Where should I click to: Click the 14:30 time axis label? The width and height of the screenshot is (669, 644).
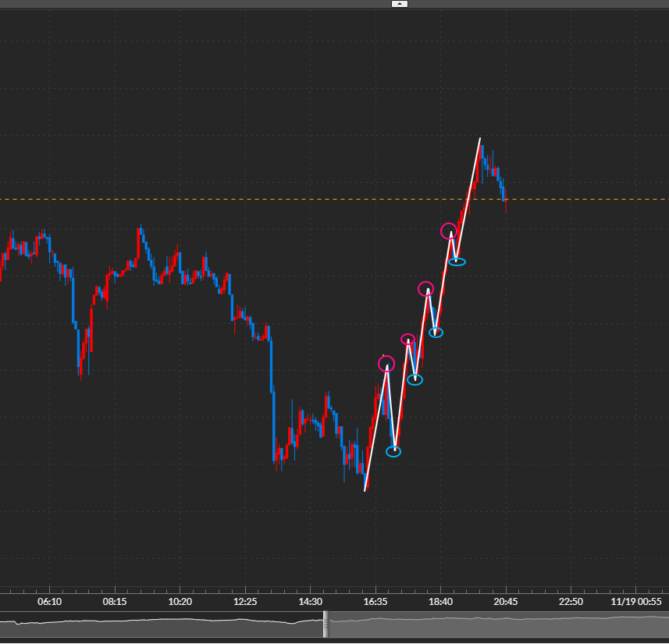pos(311,602)
